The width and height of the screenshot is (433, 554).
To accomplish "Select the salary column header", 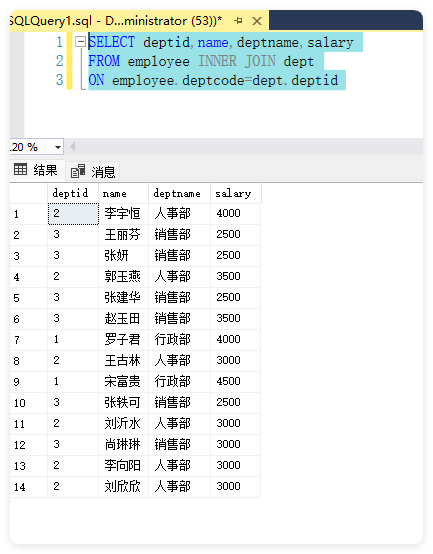I will pos(236,193).
